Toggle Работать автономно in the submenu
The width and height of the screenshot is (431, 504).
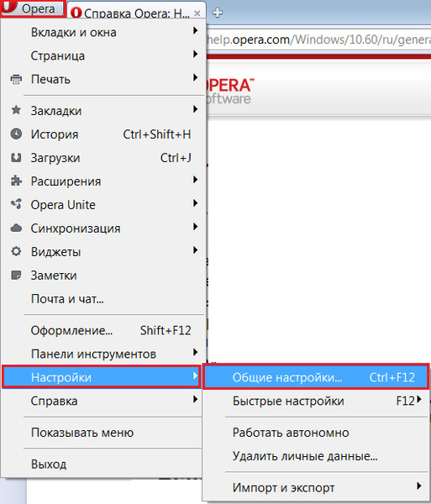(316, 433)
